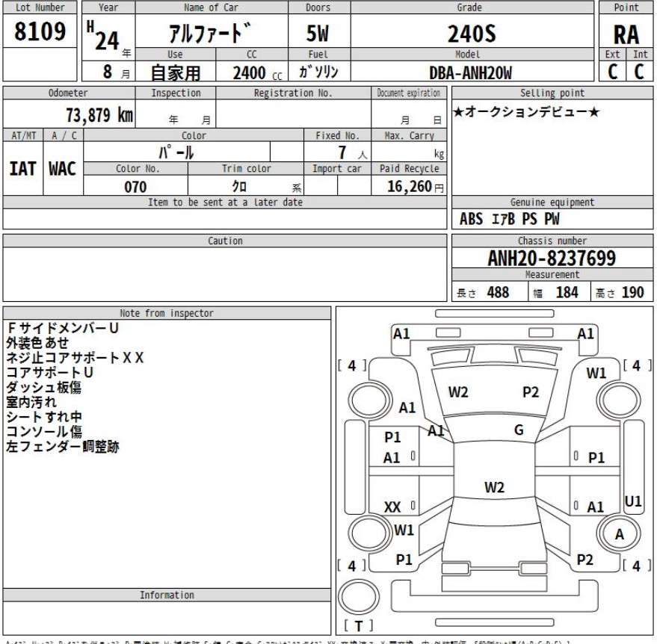
Task: Click the XX replaced-panel mark
Action: (x=392, y=507)
